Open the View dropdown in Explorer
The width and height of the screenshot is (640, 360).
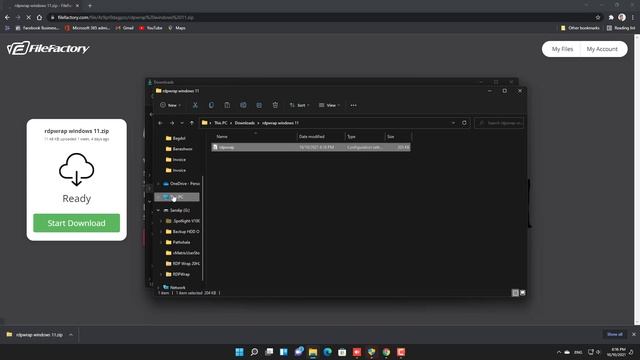point(329,105)
